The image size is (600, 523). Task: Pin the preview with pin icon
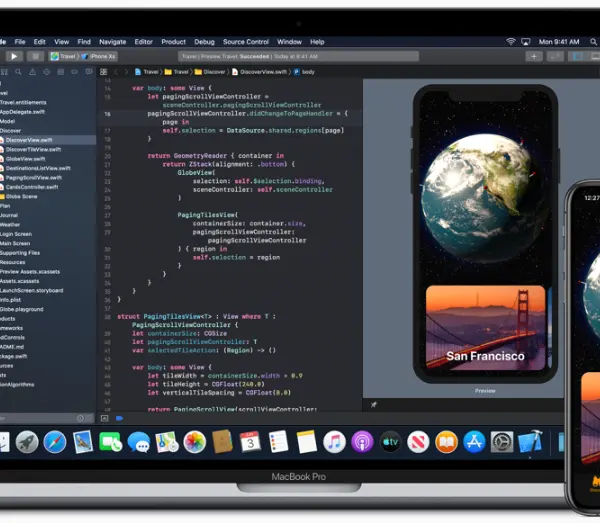click(373, 404)
